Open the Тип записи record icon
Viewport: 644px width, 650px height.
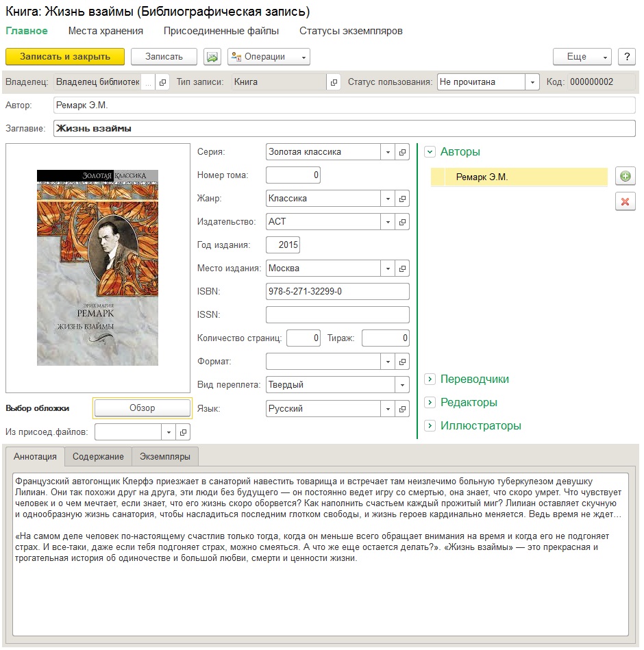point(334,82)
